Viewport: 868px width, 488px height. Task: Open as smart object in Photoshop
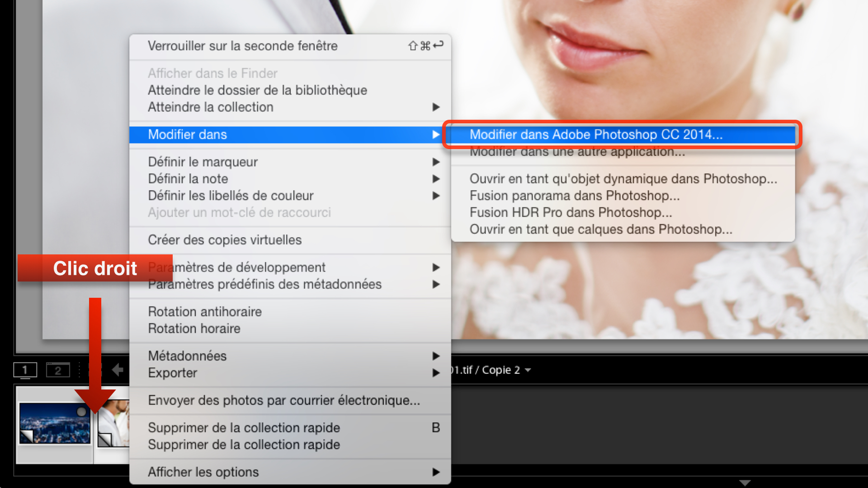[x=623, y=179]
